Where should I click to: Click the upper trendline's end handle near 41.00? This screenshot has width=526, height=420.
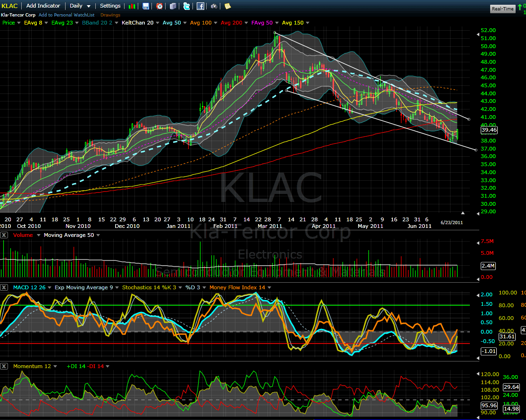coord(469,119)
